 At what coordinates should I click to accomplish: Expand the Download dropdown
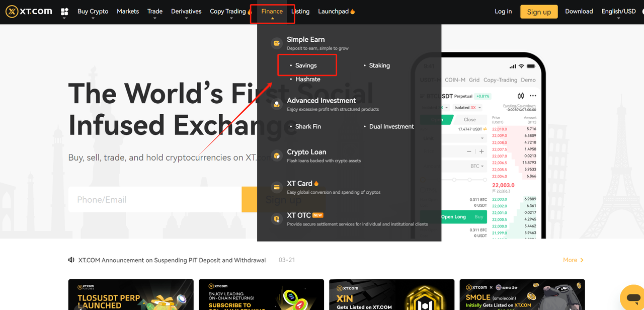coord(579,11)
